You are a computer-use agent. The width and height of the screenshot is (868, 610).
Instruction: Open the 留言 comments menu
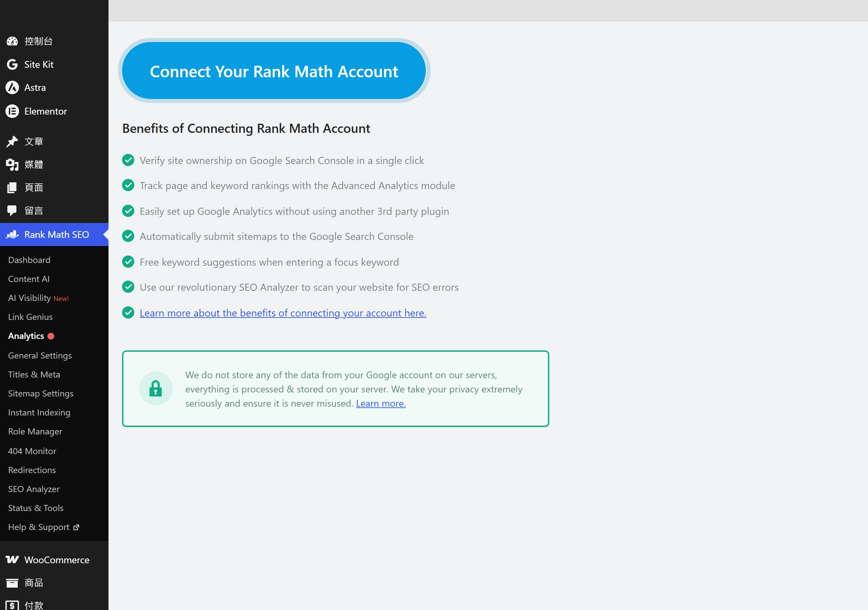tap(54, 210)
